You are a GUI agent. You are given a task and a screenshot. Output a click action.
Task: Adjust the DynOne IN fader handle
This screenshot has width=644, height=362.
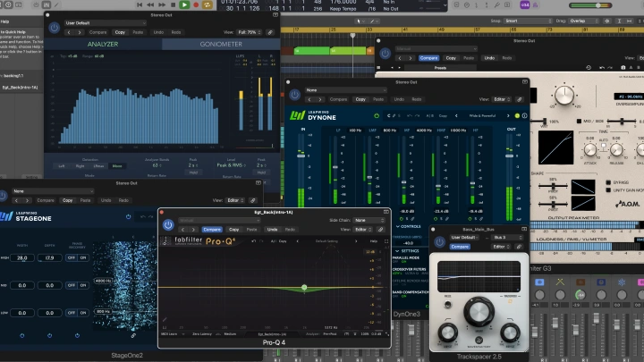tap(301, 156)
